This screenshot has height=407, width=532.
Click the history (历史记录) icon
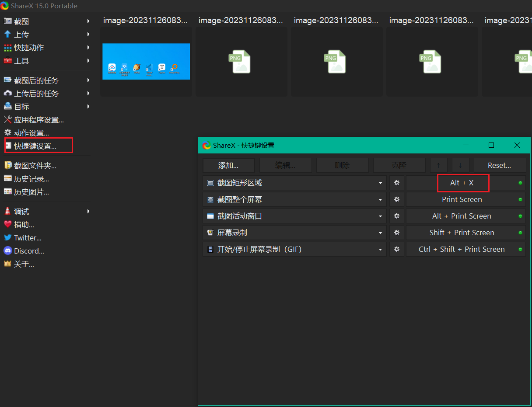(7, 178)
